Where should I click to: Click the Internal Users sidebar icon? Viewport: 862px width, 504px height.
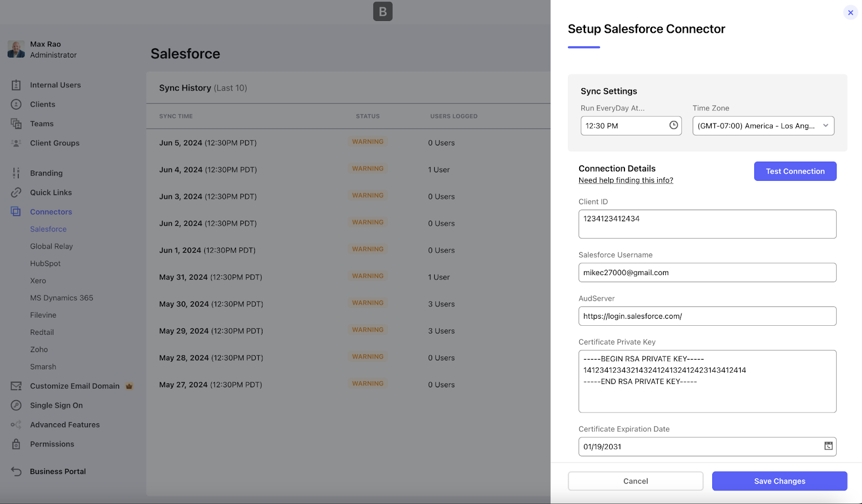click(16, 85)
